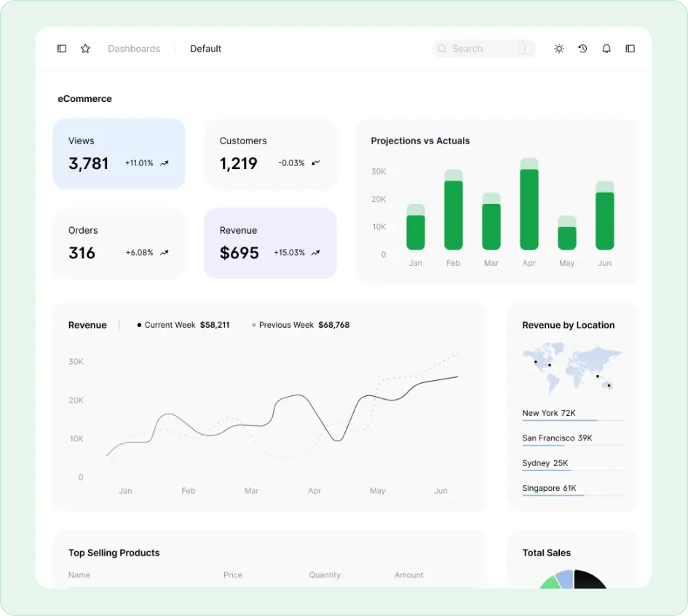Click the Revenue card trend arrow icon
688x616 pixels.
pos(316,253)
